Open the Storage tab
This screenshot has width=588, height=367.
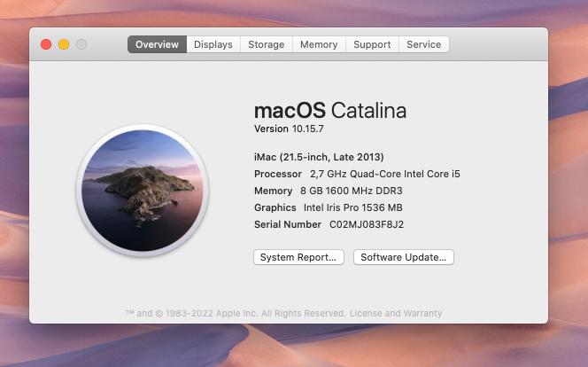[x=267, y=44]
